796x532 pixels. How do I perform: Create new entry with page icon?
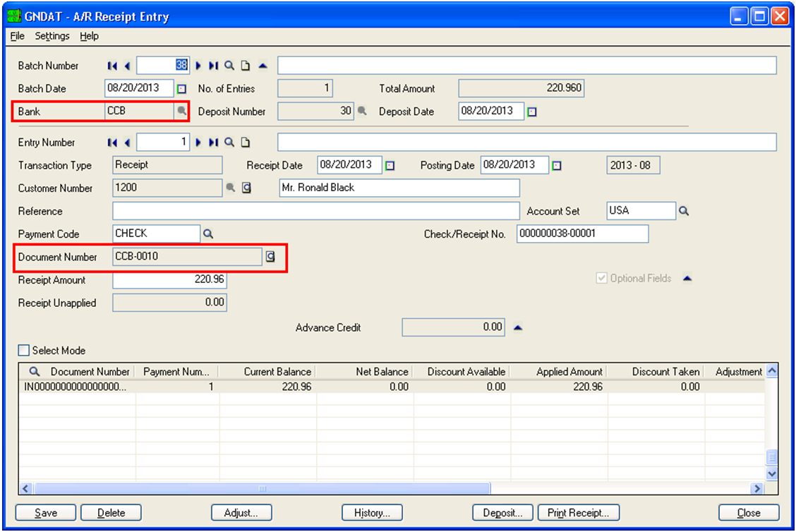[x=245, y=143]
